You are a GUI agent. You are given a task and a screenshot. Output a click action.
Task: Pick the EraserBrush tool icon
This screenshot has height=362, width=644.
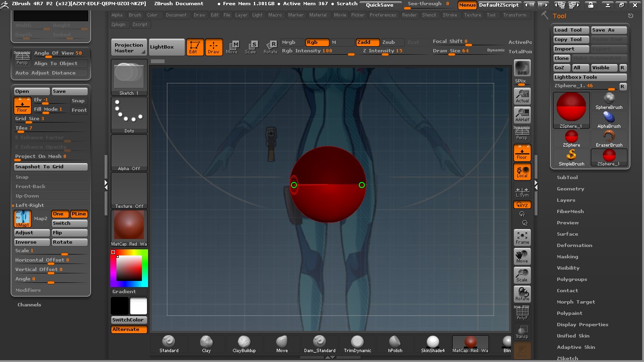[609, 139]
